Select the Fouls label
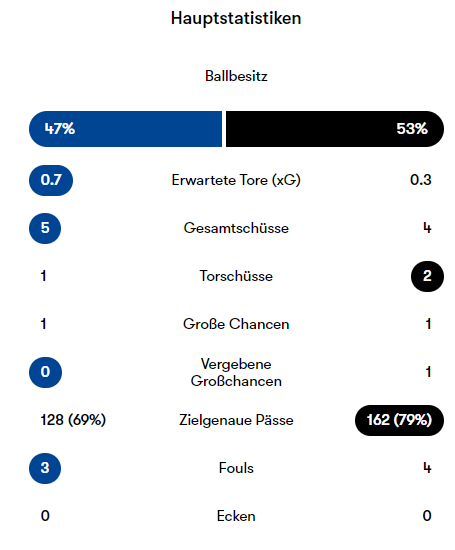This screenshot has height=550, width=455. [x=236, y=468]
